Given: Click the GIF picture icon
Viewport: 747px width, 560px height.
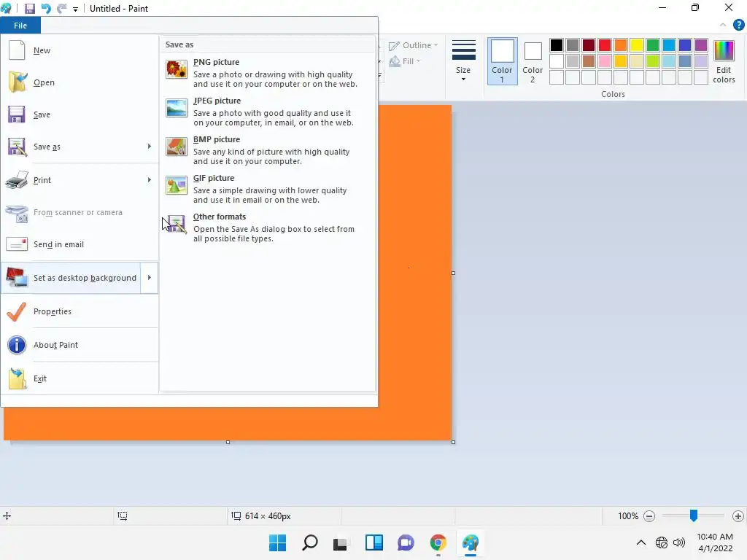Looking at the screenshot, I should (177, 185).
